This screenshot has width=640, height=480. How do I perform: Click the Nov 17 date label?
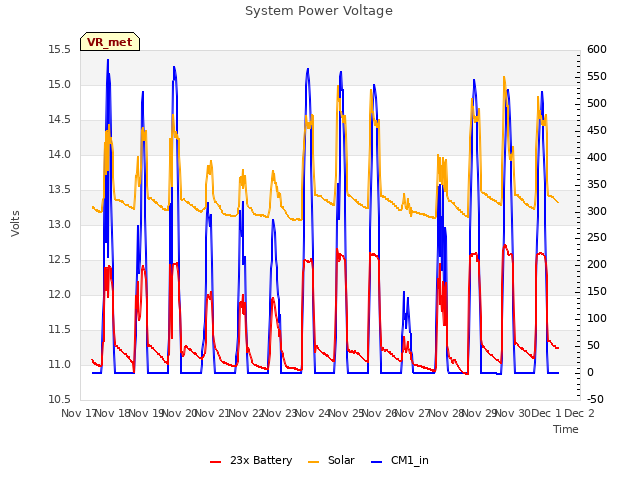(78, 414)
